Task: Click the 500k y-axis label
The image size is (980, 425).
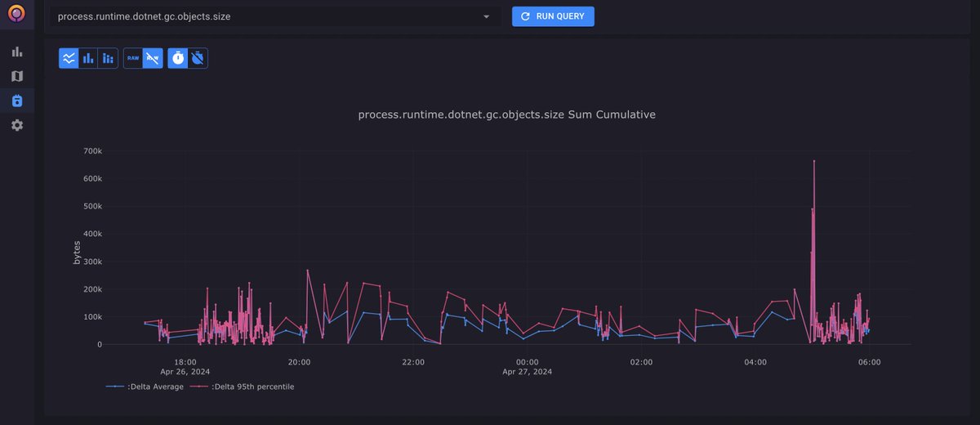Action: (92, 206)
